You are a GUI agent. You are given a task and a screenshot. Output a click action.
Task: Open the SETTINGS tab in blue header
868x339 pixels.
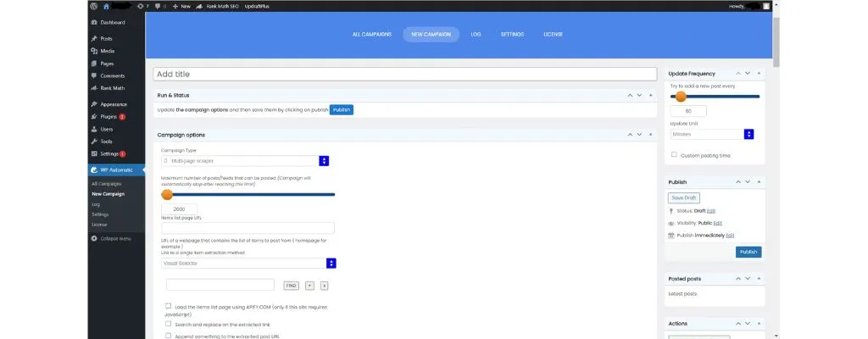[x=512, y=35]
